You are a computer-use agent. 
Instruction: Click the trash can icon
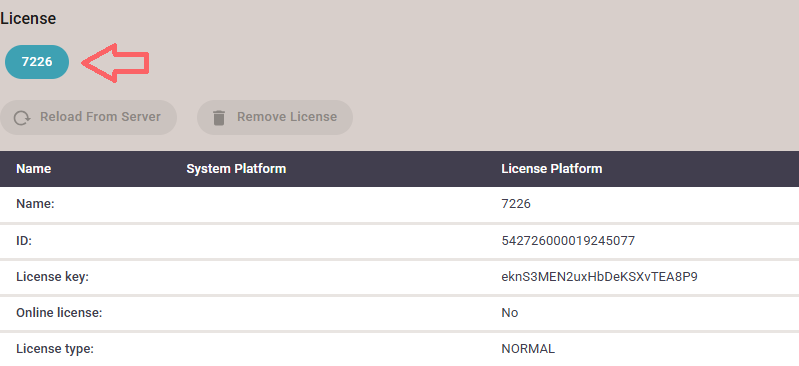(219, 118)
